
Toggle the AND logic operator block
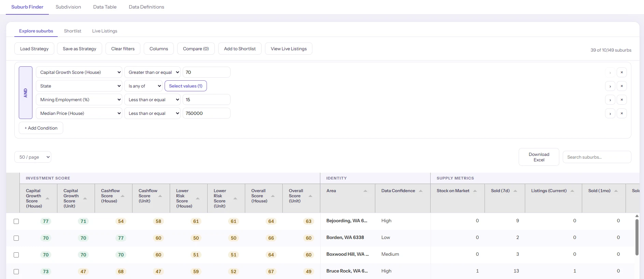click(26, 93)
